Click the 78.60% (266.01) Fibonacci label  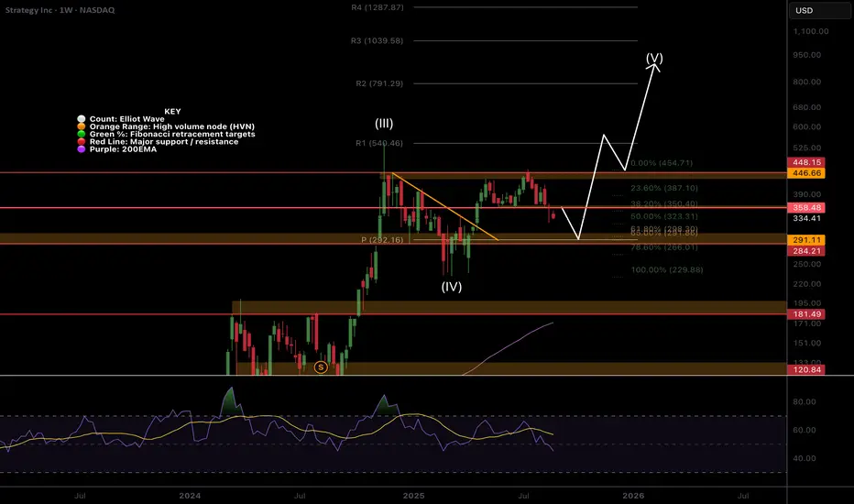(x=664, y=247)
